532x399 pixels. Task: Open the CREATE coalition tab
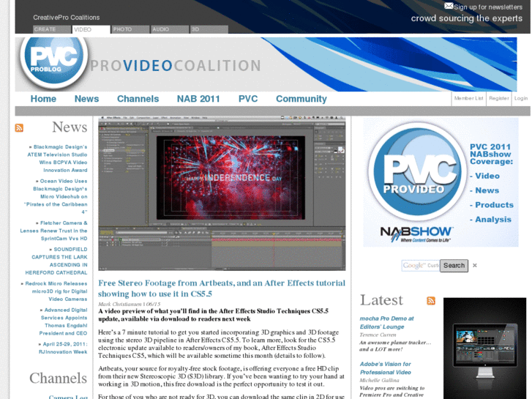pyautogui.click(x=52, y=29)
